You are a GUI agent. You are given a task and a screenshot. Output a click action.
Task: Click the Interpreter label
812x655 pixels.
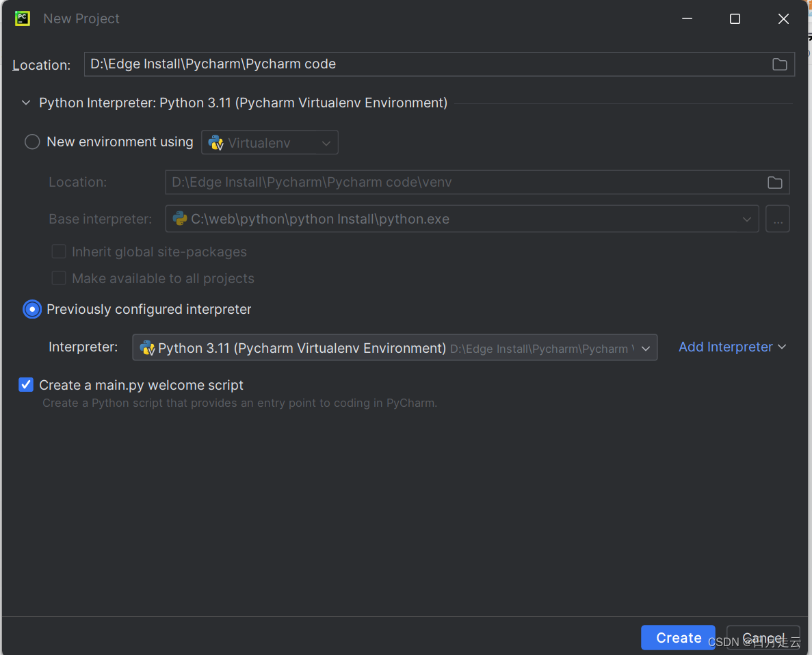pyautogui.click(x=83, y=347)
